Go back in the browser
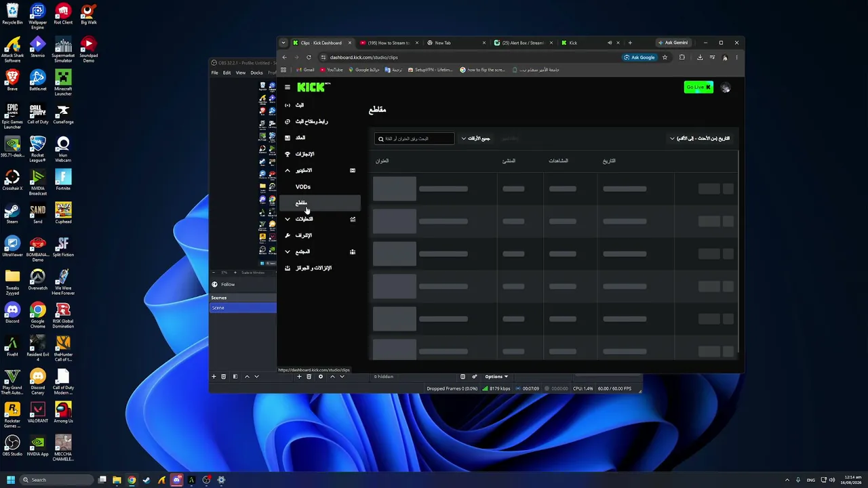 [x=285, y=58]
